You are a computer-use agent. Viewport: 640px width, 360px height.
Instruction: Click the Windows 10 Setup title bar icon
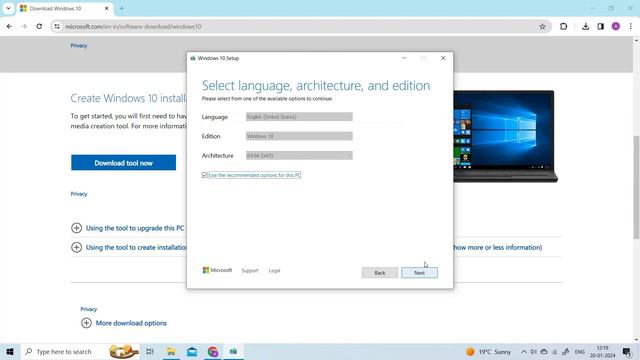tap(193, 58)
